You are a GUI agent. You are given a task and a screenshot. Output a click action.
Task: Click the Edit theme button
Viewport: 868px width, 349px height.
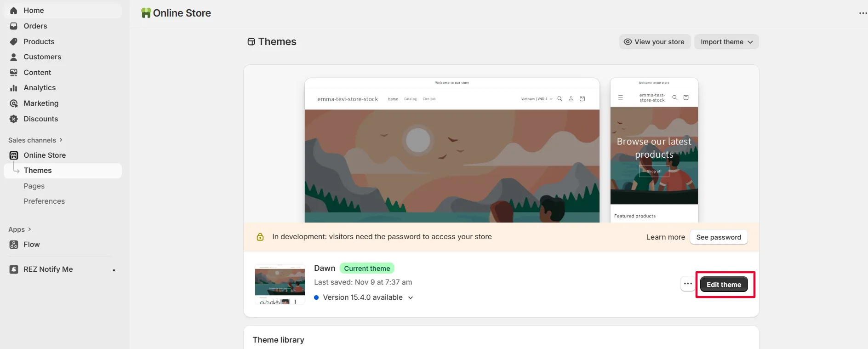tap(724, 285)
